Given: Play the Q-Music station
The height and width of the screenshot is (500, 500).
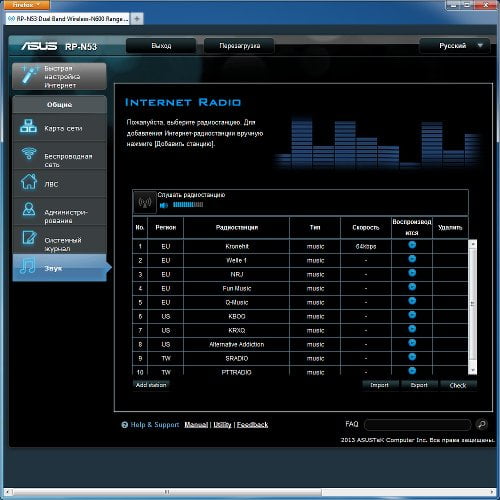Looking at the screenshot, I should coord(412,301).
